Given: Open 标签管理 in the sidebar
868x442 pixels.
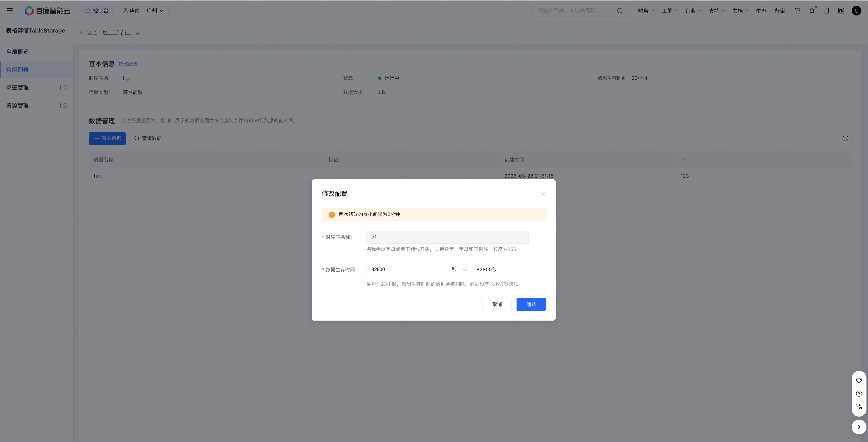Looking at the screenshot, I should 18,88.
